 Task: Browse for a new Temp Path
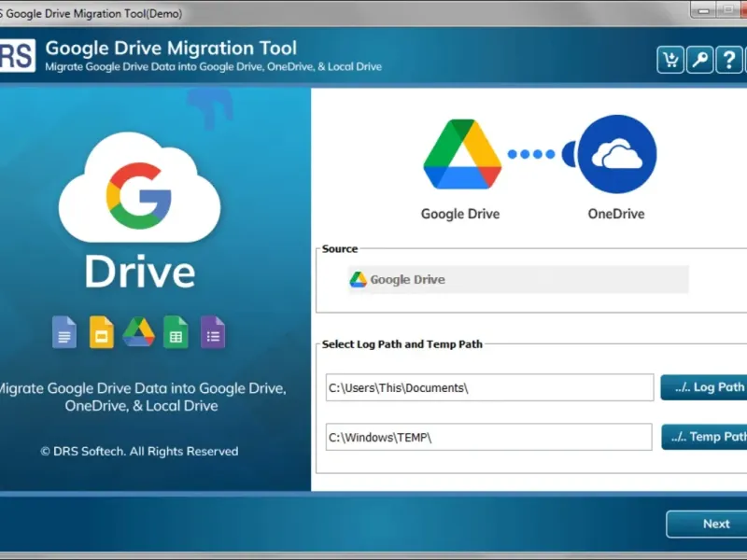click(705, 437)
